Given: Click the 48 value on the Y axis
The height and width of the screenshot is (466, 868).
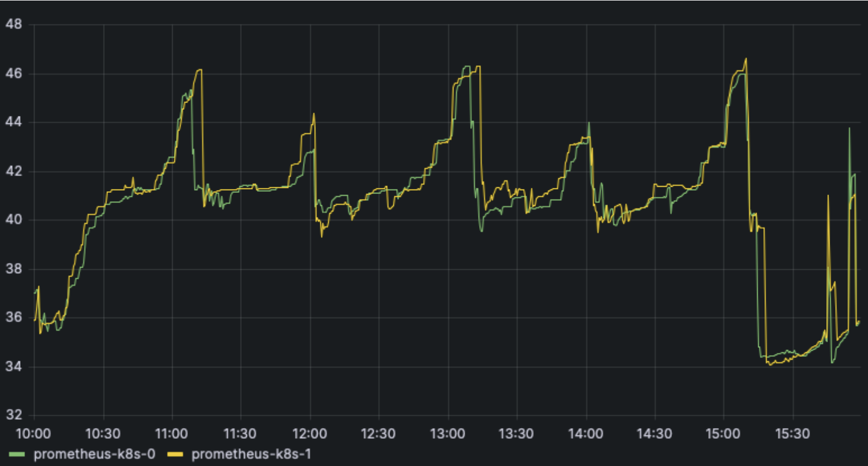Looking at the screenshot, I should point(13,25).
